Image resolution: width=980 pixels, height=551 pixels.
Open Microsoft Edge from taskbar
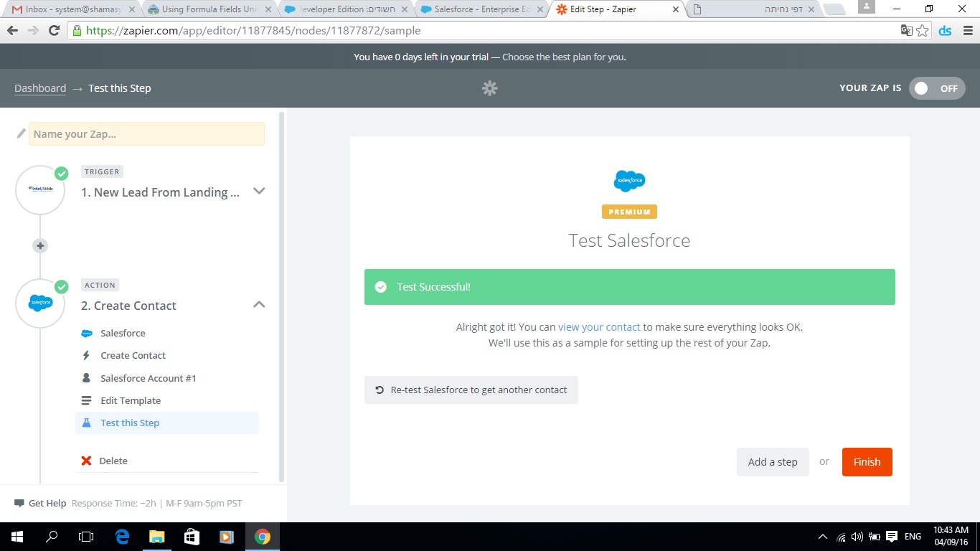pos(122,537)
